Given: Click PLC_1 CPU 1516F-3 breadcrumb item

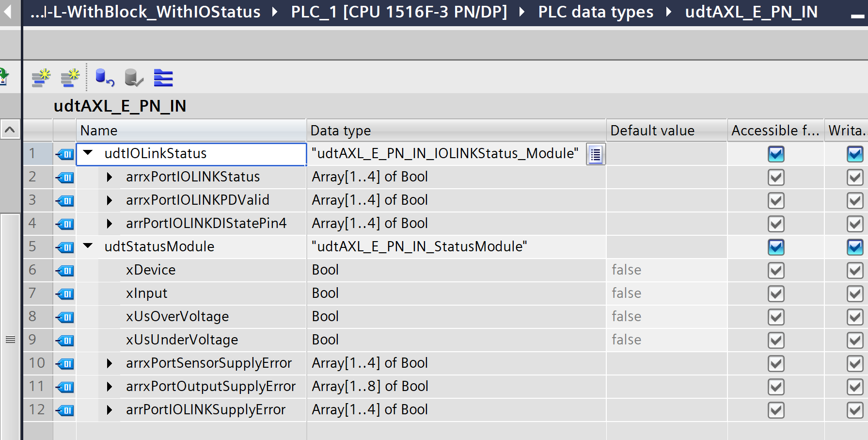Looking at the screenshot, I should click(399, 12).
